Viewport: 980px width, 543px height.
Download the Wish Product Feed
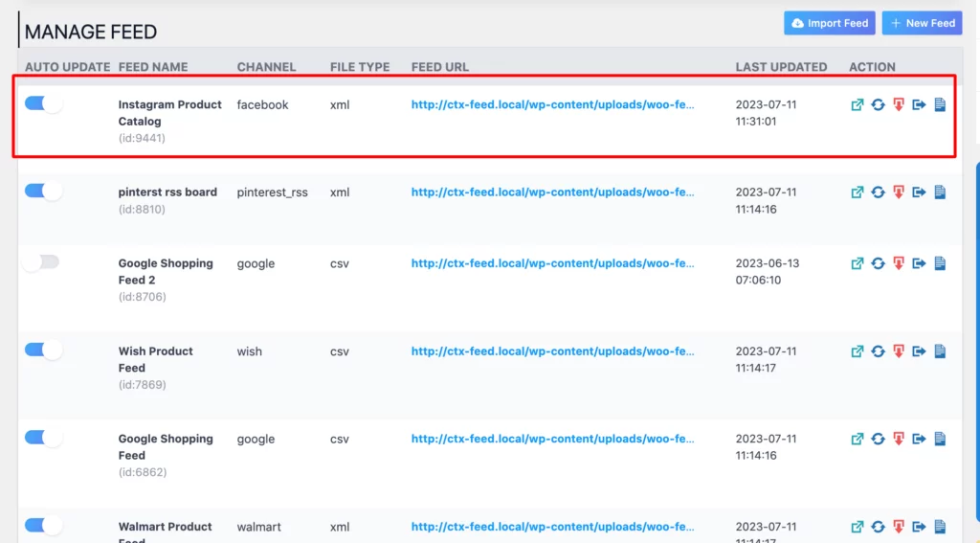(899, 351)
